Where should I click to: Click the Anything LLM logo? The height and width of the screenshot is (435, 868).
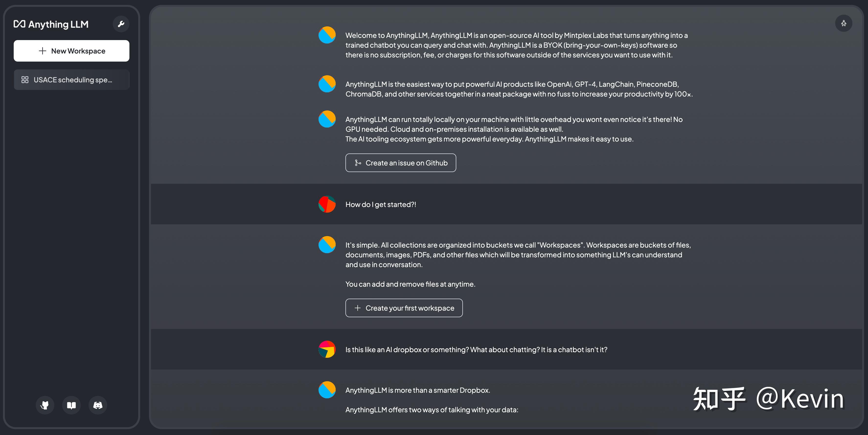click(x=51, y=24)
